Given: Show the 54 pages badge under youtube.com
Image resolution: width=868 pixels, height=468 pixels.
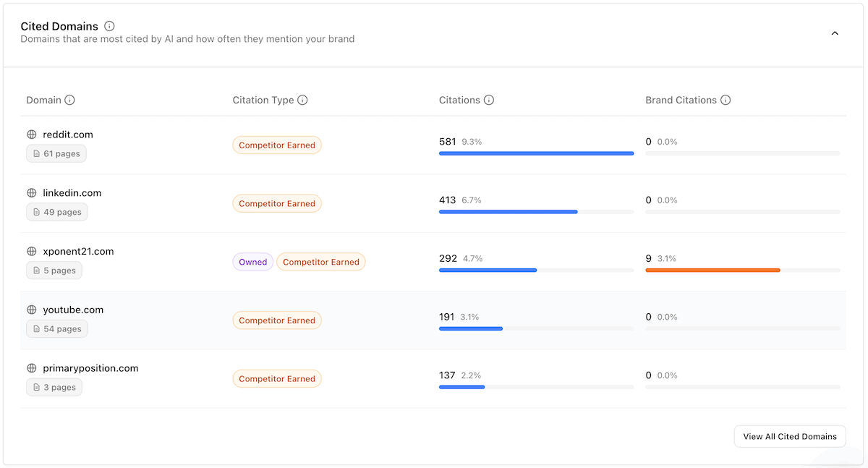Looking at the screenshot, I should (56, 329).
